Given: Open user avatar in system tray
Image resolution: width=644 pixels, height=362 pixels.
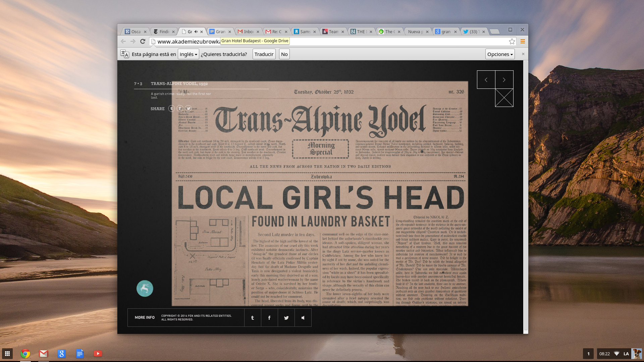Looking at the screenshot, I should pos(636,354).
